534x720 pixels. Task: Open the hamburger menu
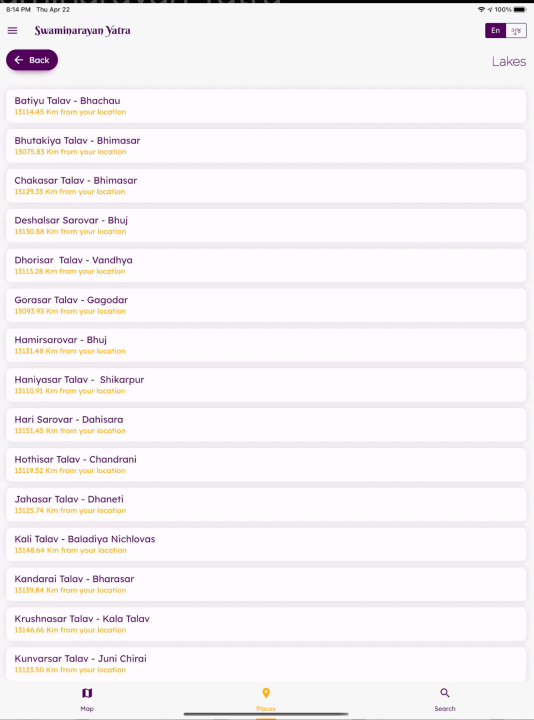tap(12, 31)
